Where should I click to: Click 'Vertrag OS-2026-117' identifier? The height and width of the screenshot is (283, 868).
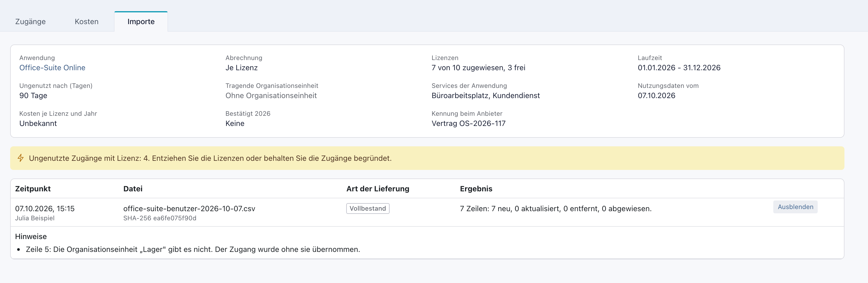(468, 124)
